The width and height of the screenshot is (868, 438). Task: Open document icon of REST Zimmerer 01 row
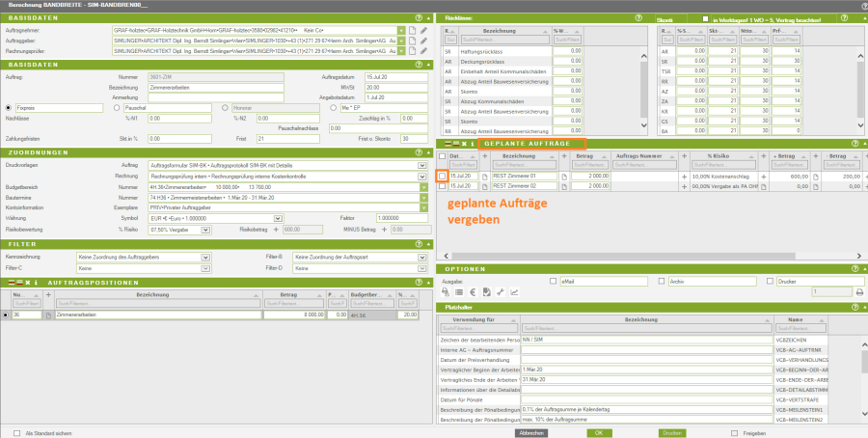pyautogui.click(x=486, y=177)
